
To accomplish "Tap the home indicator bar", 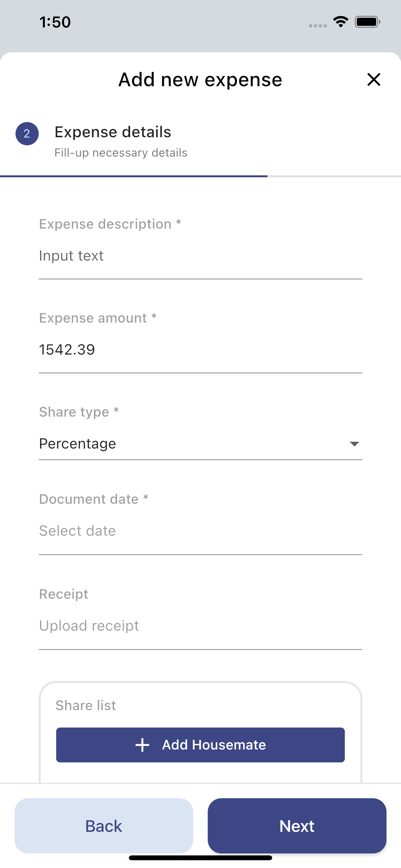I will pyautogui.click(x=200, y=858).
